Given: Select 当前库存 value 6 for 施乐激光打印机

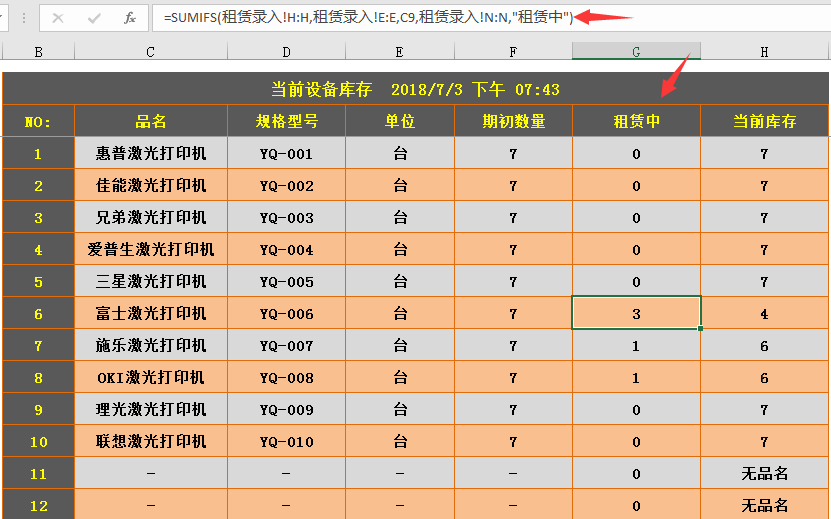Looking at the screenshot, I should point(764,345).
